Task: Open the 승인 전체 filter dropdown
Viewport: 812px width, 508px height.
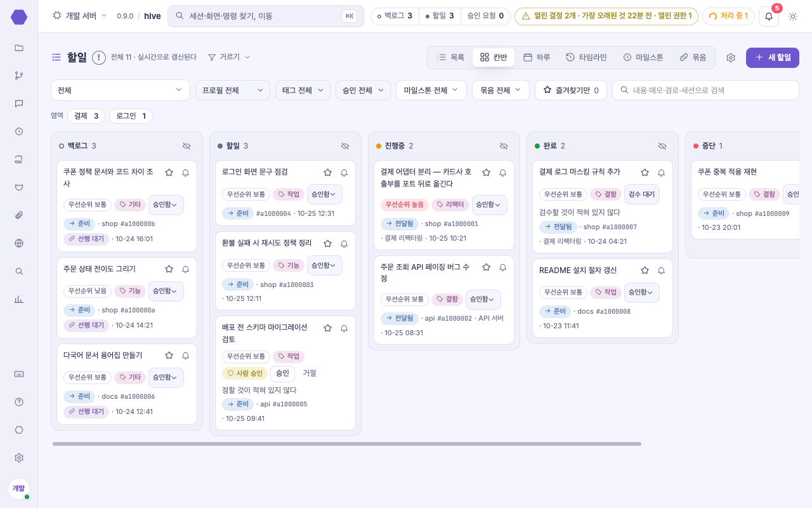Action: point(363,90)
